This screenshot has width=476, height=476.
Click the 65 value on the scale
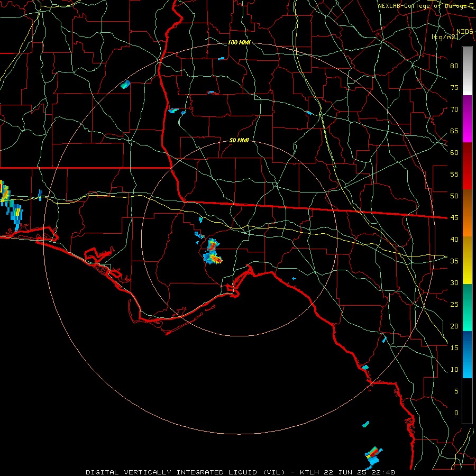pyautogui.click(x=454, y=131)
